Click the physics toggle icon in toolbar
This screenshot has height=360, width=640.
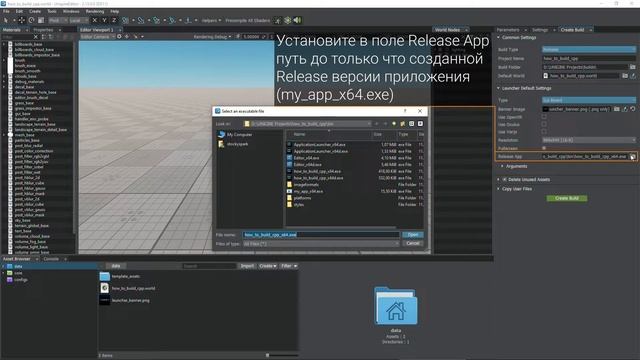pos(288,20)
